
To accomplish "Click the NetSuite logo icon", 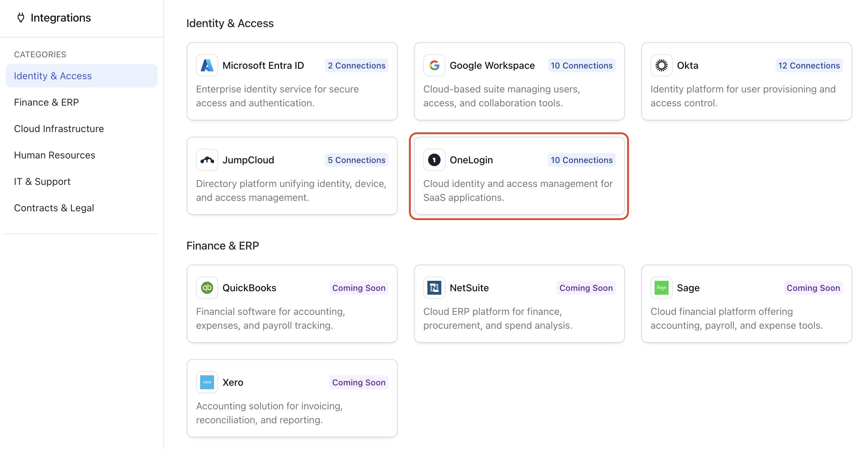I will (x=434, y=288).
